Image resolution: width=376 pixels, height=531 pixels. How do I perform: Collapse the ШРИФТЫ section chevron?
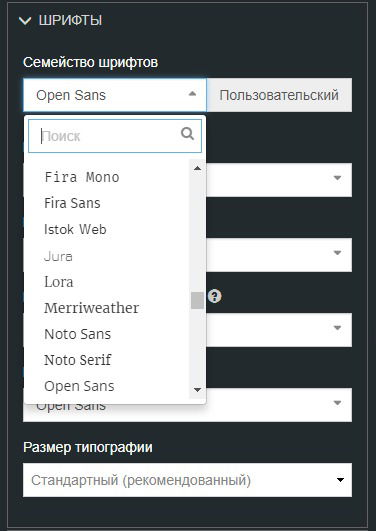pos(25,21)
